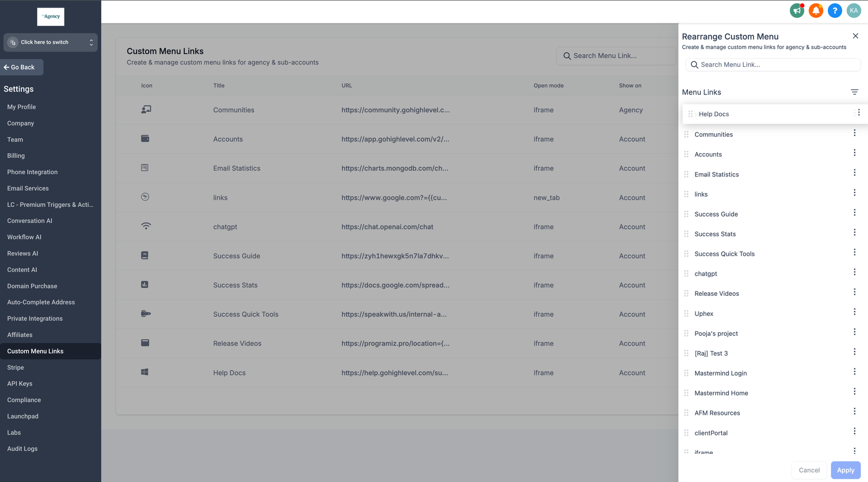The width and height of the screenshot is (868, 482).
Task: Click the megaphone announcements icon
Action: click(797, 10)
